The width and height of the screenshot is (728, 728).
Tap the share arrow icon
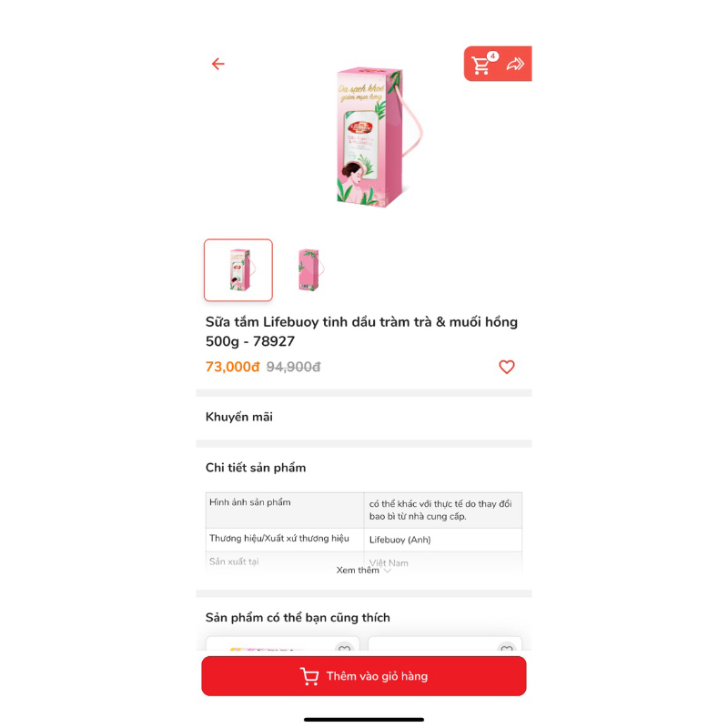pyautogui.click(x=515, y=64)
